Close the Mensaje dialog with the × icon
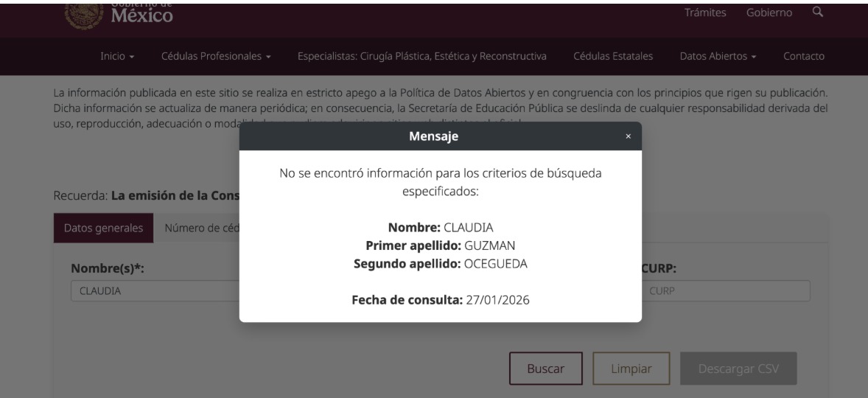868x398 pixels. click(x=628, y=136)
